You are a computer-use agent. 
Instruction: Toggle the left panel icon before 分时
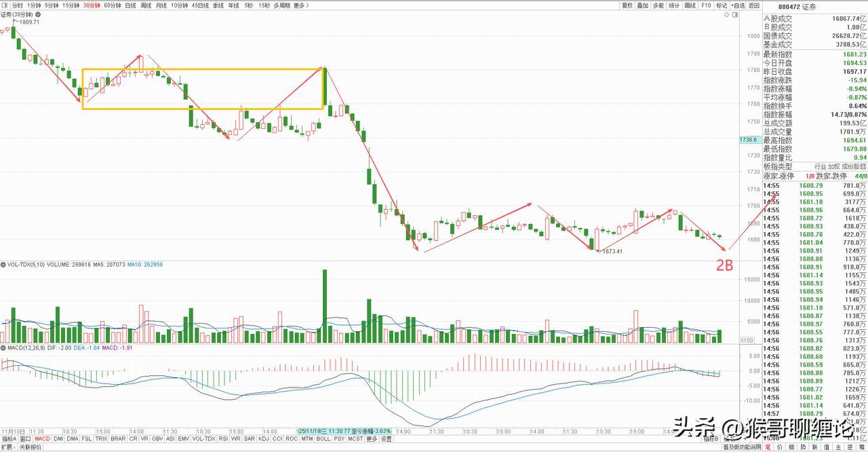[5, 5]
